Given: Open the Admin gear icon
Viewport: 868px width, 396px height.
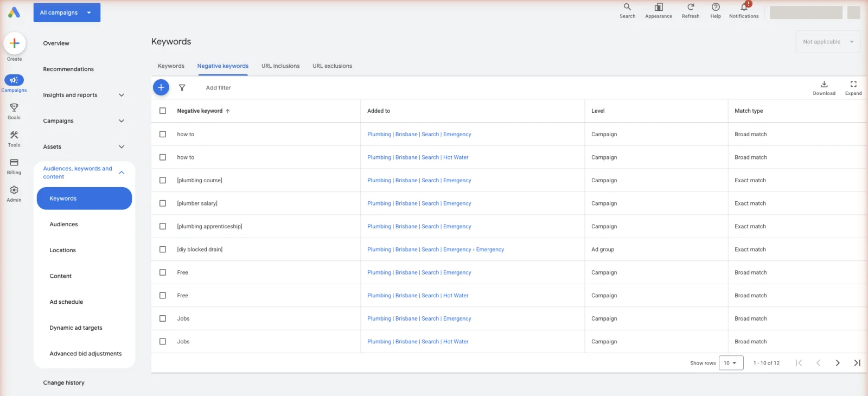Looking at the screenshot, I should click(x=14, y=190).
